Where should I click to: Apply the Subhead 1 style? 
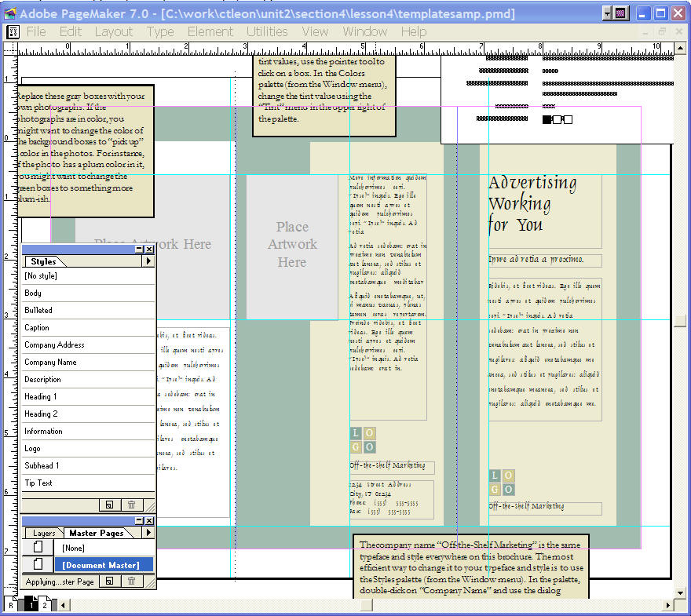click(89, 466)
